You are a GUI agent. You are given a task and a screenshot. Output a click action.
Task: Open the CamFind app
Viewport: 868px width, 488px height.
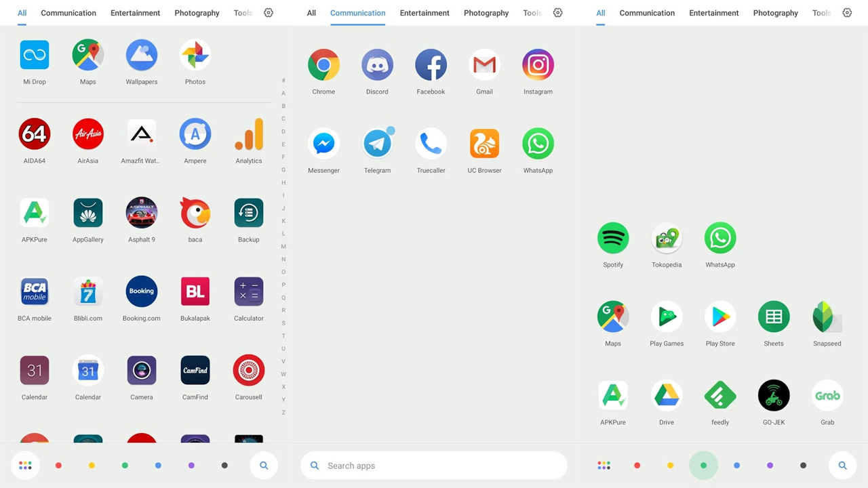coord(195,370)
